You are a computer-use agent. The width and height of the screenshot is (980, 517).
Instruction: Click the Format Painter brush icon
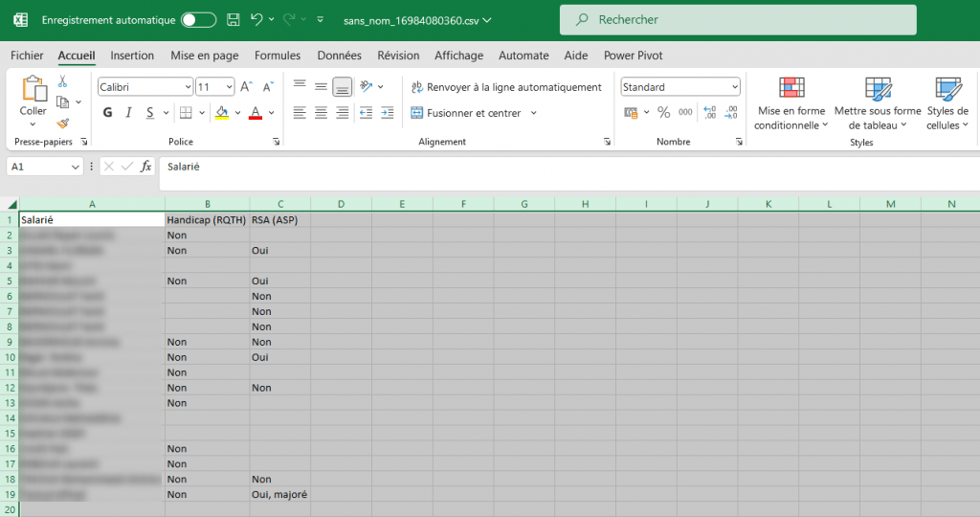[63, 123]
